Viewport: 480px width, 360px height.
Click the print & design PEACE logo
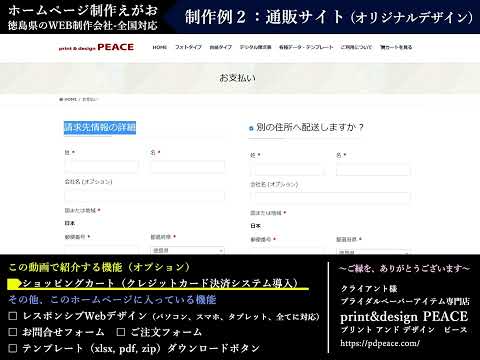96,47
